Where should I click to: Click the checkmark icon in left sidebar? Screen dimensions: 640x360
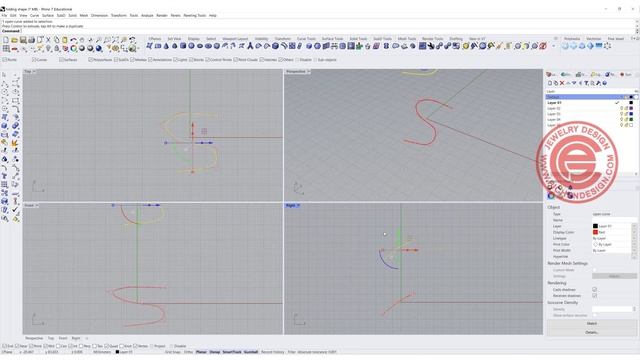click(16, 209)
